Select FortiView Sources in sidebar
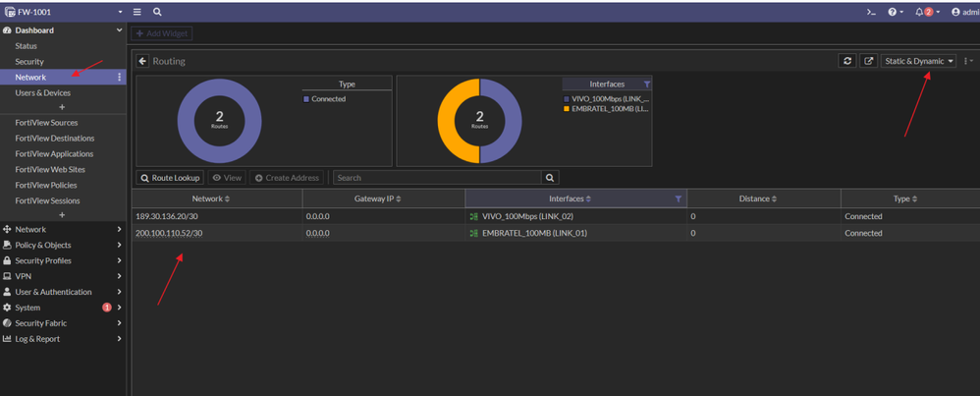980x396 pixels. [46, 123]
